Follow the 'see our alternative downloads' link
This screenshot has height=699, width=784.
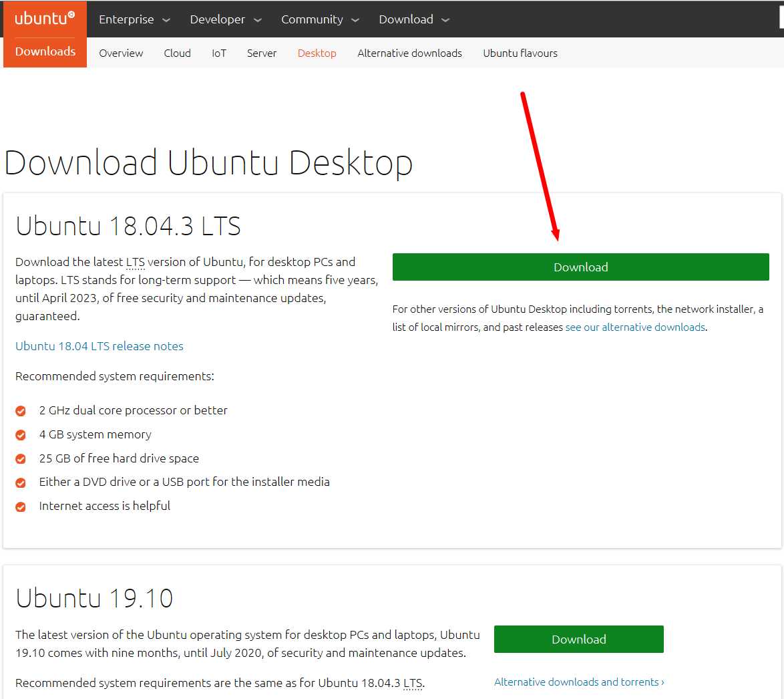pyautogui.click(x=635, y=327)
